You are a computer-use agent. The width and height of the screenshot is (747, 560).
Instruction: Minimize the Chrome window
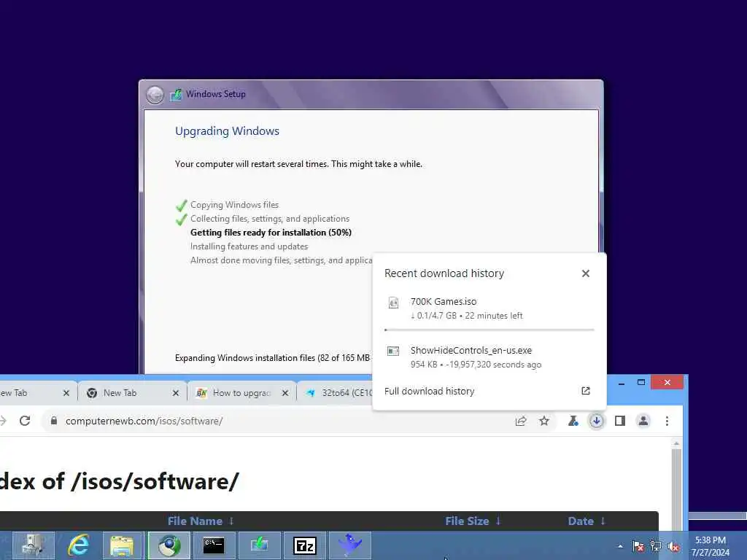click(622, 382)
